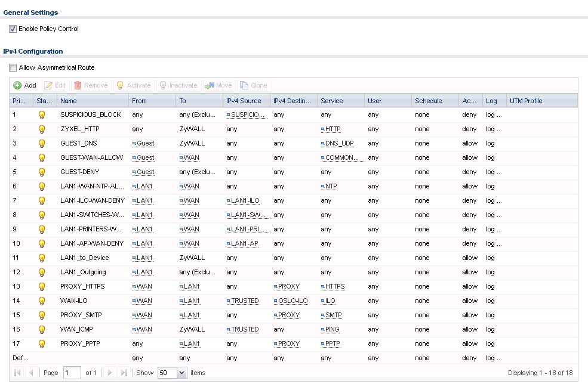Image resolution: width=588 pixels, height=387 pixels.
Task: Sort by the Name column header
Action: 69,101
